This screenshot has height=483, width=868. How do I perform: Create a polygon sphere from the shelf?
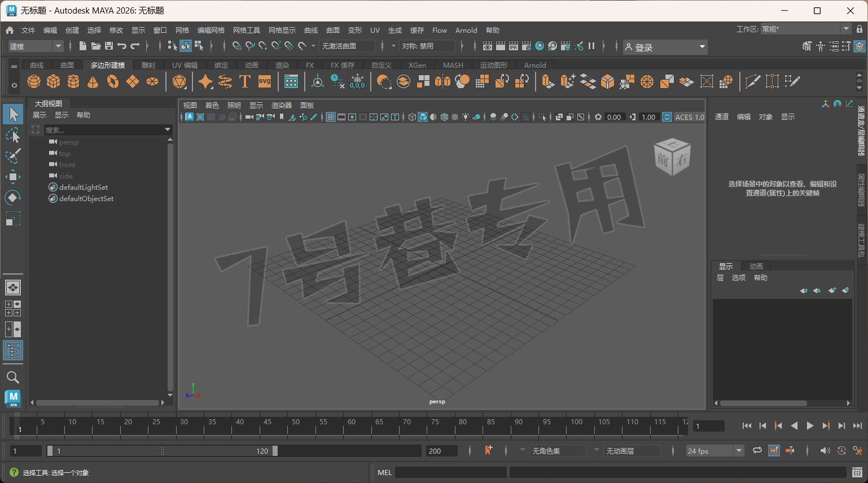pos(34,82)
